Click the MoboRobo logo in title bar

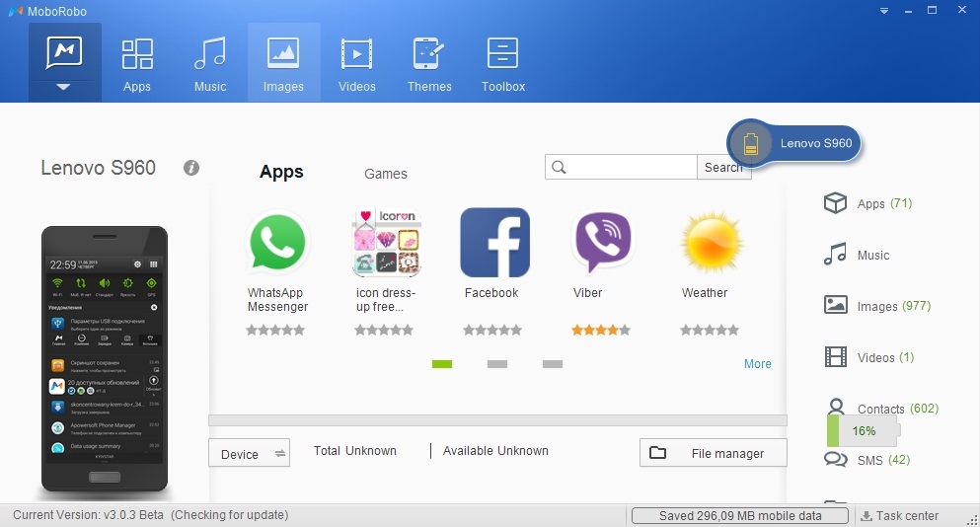(x=16, y=11)
